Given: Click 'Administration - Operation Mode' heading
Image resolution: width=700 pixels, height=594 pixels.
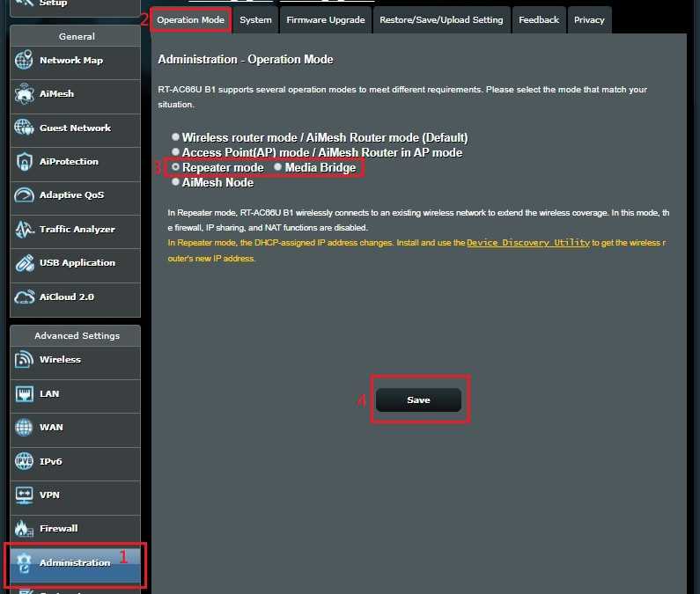Looking at the screenshot, I should click(x=246, y=59).
